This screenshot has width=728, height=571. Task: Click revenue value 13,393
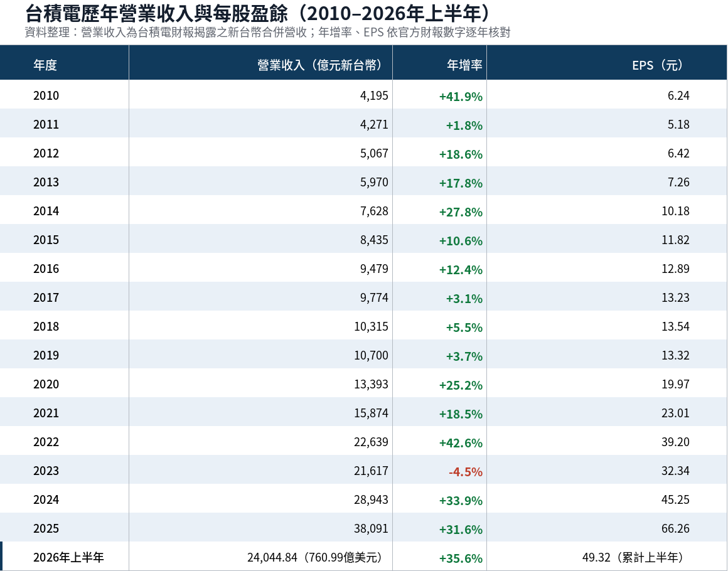[371, 384]
